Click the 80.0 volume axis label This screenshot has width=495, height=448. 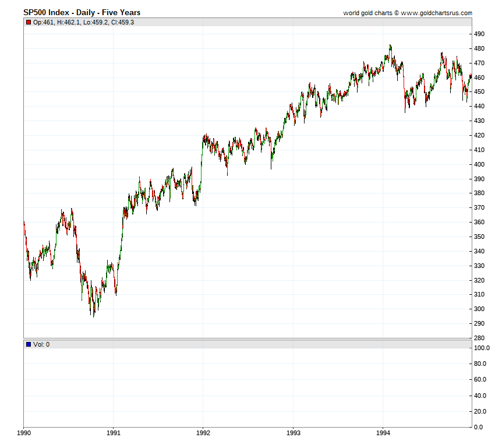click(x=480, y=364)
